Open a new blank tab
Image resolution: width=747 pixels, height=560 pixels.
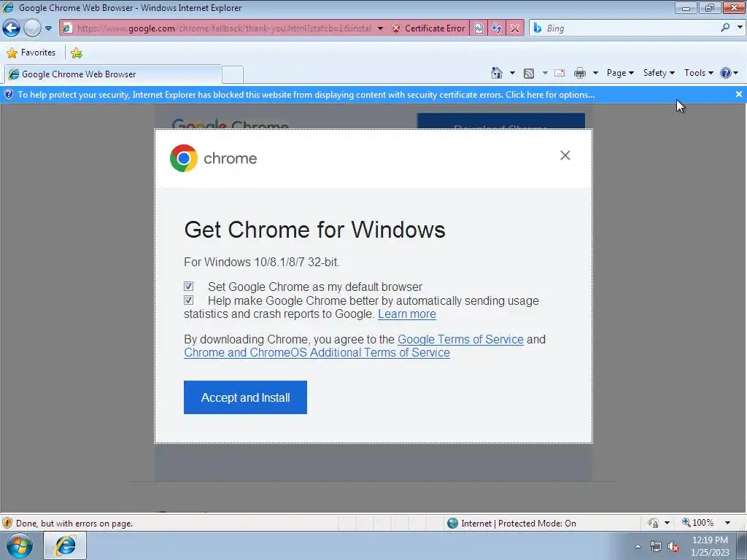233,75
